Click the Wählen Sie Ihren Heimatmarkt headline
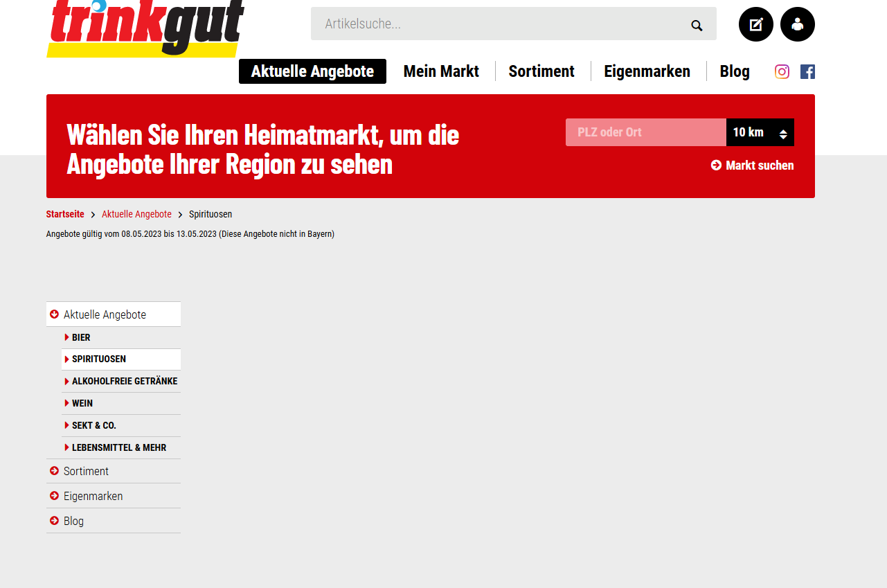Viewport: 887px width, 588px height. point(263,149)
